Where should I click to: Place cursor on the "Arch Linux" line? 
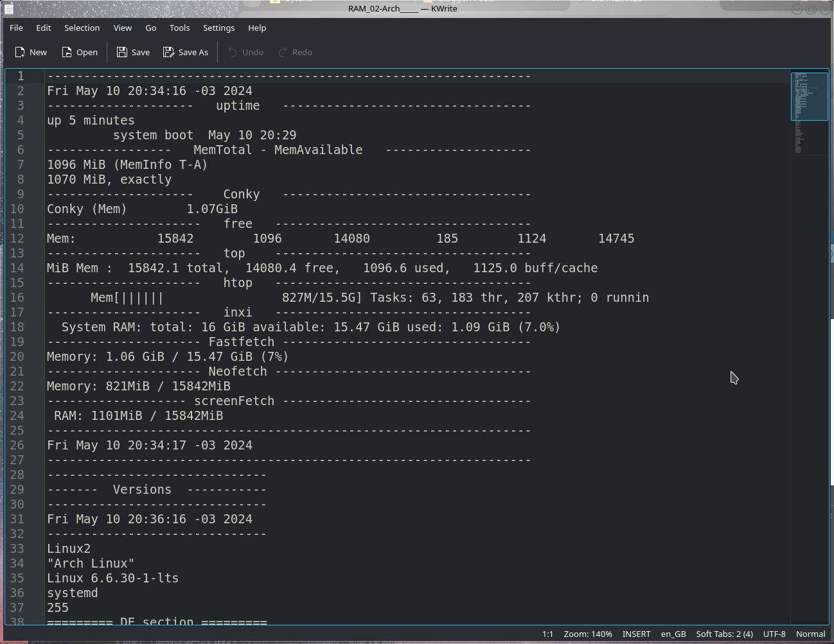click(x=91, y=563)
